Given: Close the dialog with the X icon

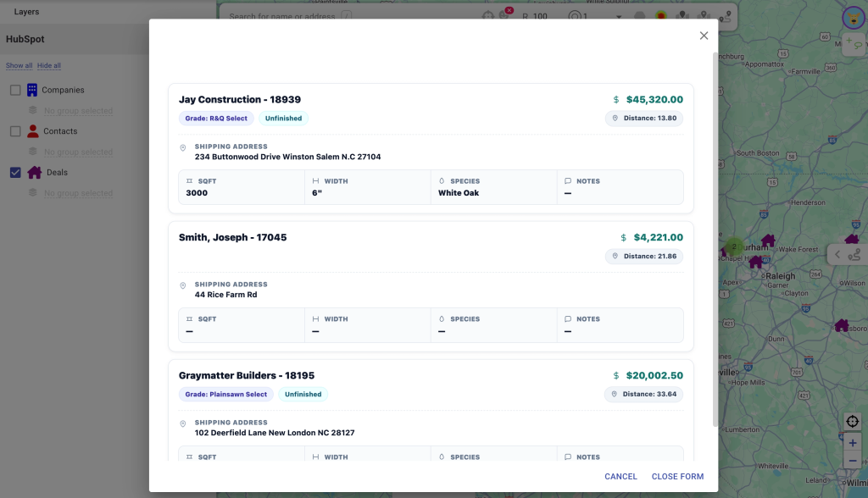Looking at the screenshot, I should point(704,36).
